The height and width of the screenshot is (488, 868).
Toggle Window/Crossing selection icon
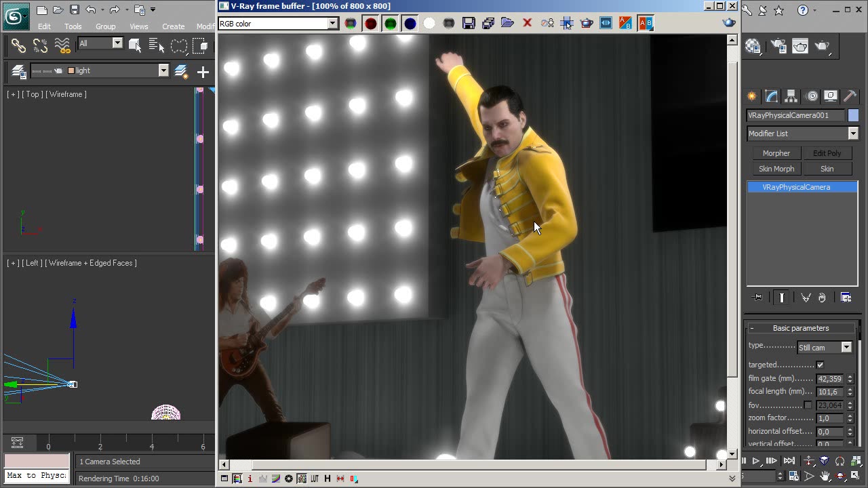[200, 45]
